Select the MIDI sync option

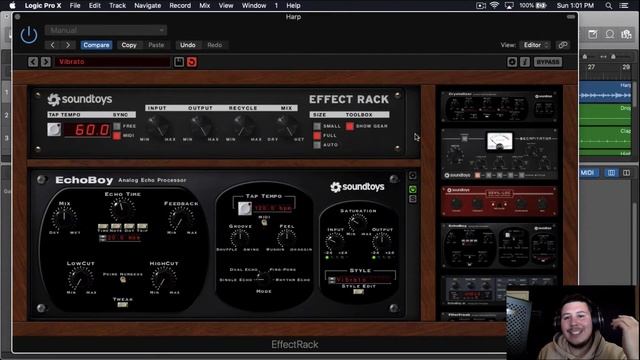tap(117, 136)
